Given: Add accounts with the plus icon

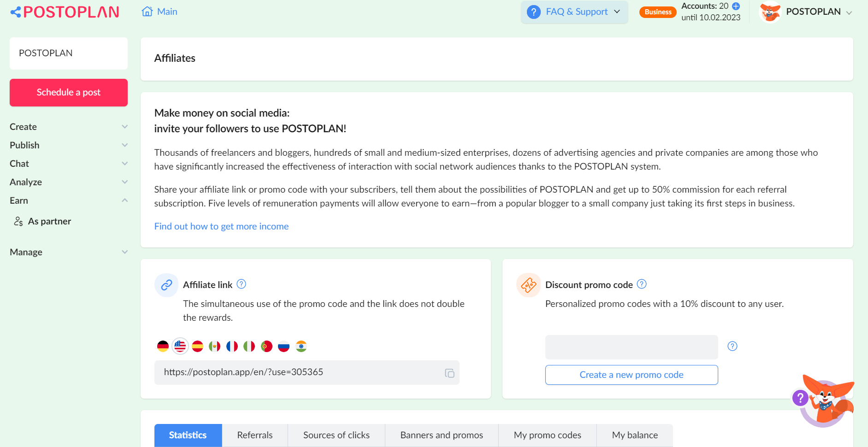Looking at the screenshot, I should tap(736, 6).
